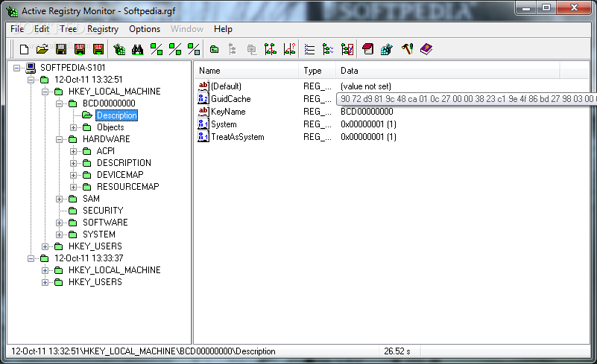Close the Active Registry Monitor window
This screenshot has height=364, width=597.
tap(574, 8)
